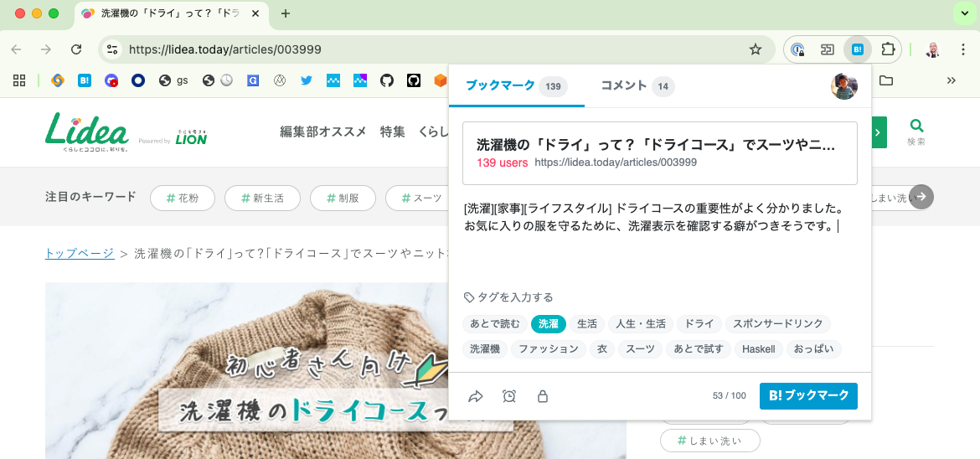Click the Hatena user avatar in popup
The image size is (980, 459).
tap(843, 85)
